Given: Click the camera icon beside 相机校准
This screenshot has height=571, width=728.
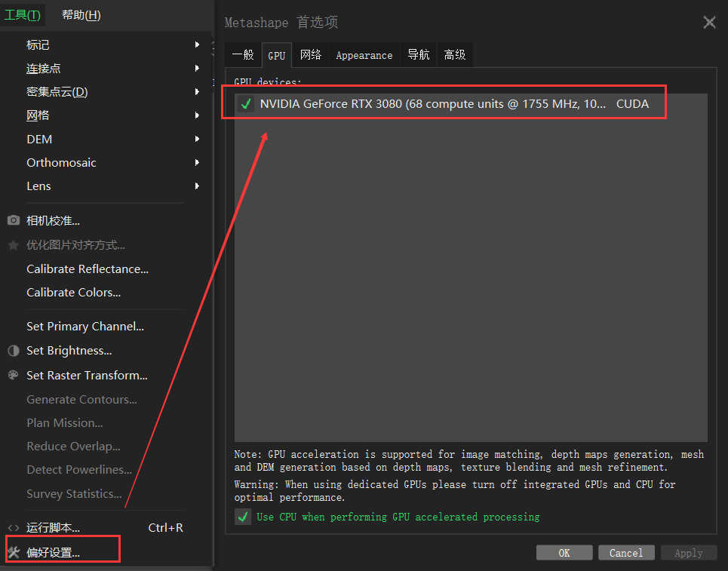Looking at the screenshot, I should coord(14,220).
